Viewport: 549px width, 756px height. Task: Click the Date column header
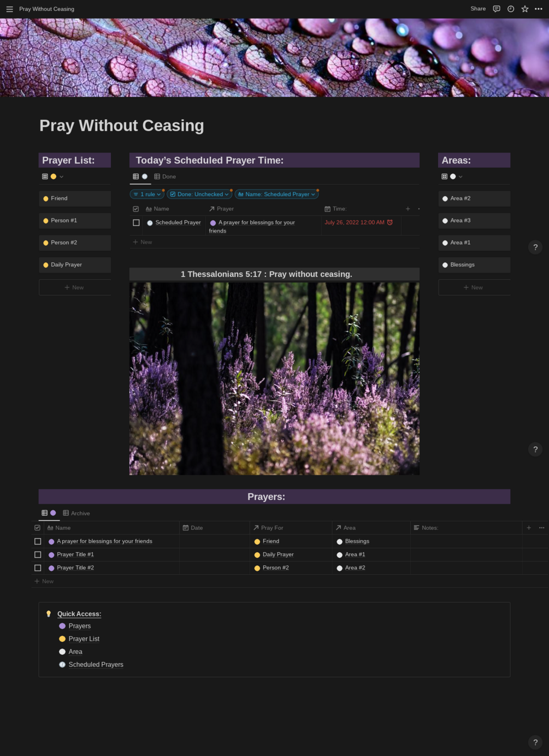tap(193, 528)
